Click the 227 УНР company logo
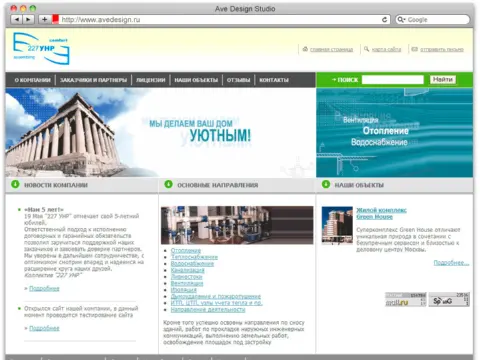This screenshot has width=480, height=360. (41, 49)
